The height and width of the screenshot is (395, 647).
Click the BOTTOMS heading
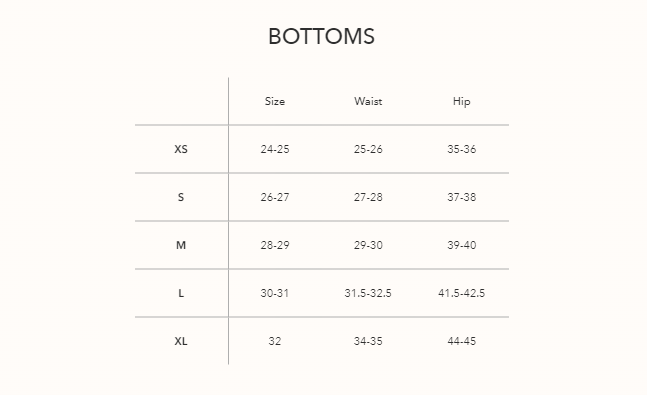tap(321, 36)
